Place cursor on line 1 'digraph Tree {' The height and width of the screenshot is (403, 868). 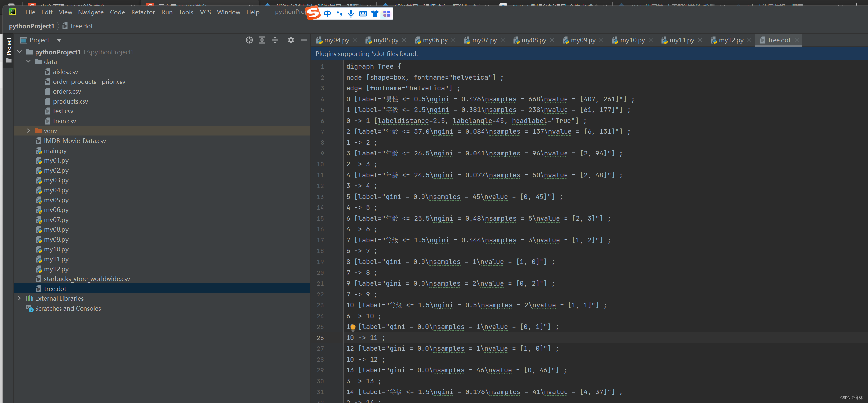[374, 66]
